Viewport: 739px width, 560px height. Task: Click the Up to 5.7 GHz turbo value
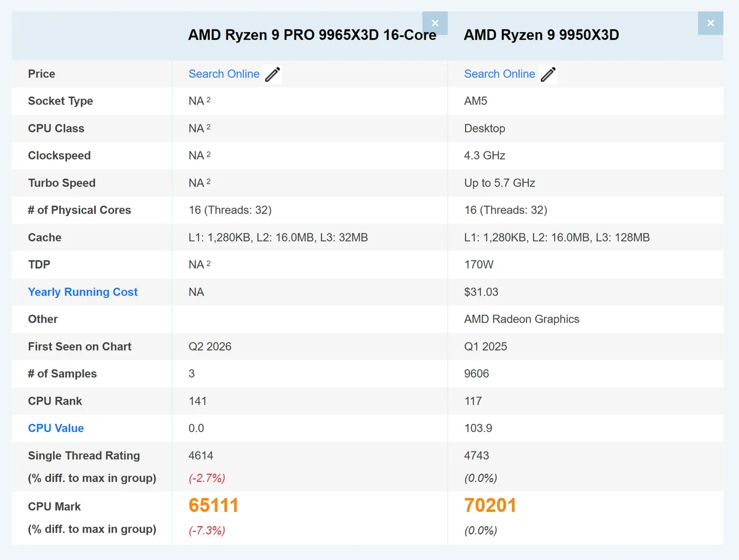coord(499,183)
